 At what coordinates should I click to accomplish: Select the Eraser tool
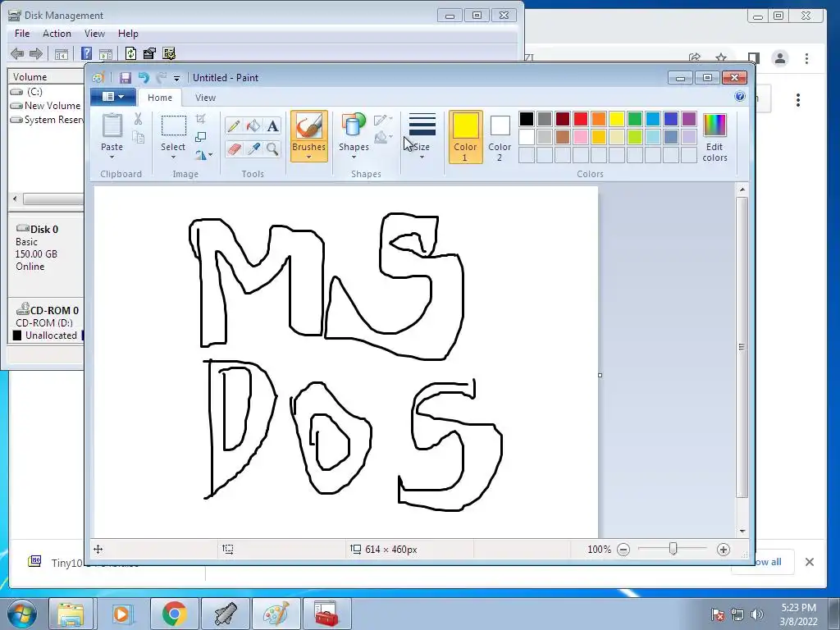(234, 148)
